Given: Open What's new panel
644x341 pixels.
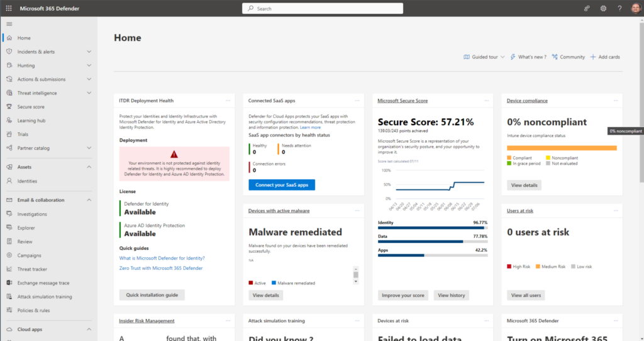Looking at the screenshot, I should (528, 57).
